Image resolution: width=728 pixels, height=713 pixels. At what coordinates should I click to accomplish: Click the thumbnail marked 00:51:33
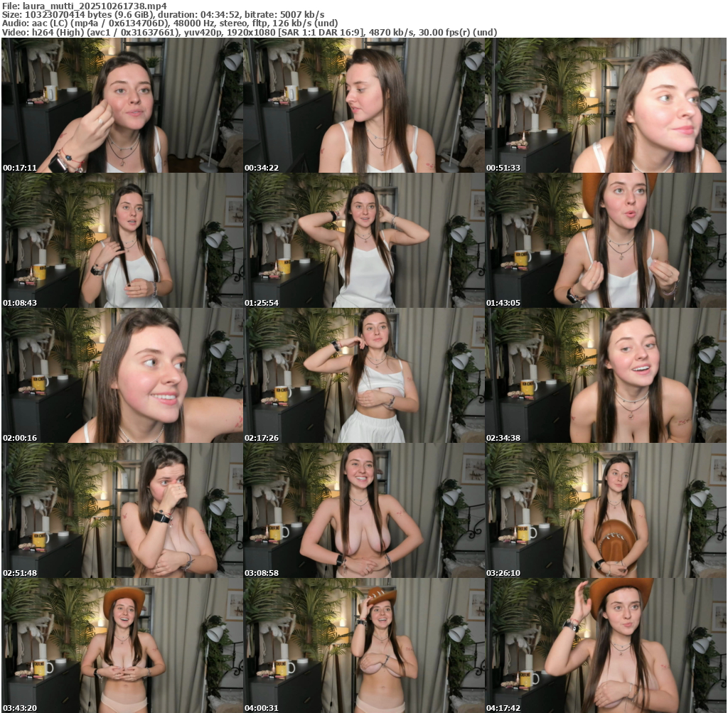(x=606, y=105)
